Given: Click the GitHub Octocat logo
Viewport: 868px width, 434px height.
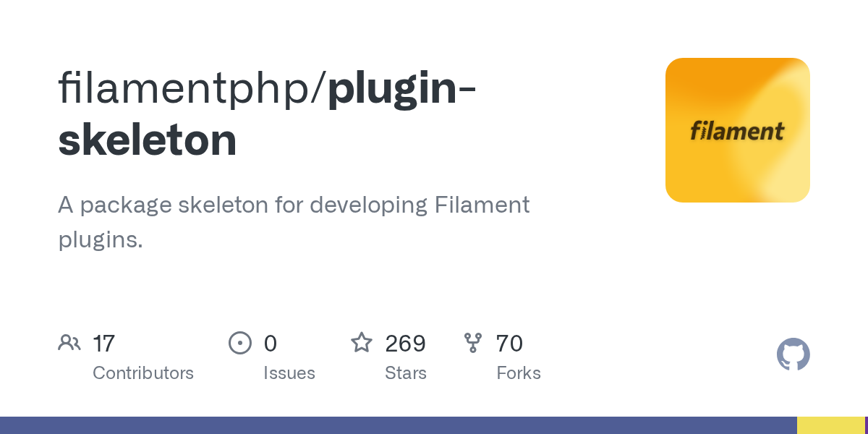Looking at the screenshot, I should (793, 354).
